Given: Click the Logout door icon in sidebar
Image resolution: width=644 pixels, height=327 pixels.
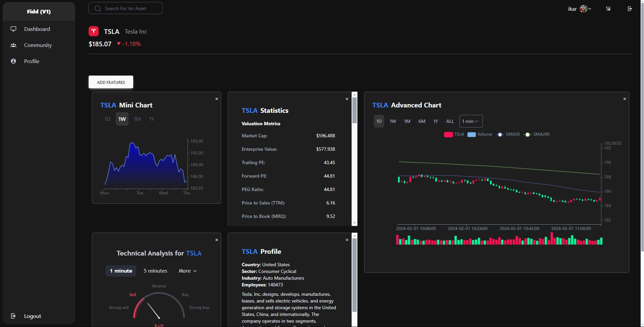Looking at the screenshot, I should pos(13,316).
